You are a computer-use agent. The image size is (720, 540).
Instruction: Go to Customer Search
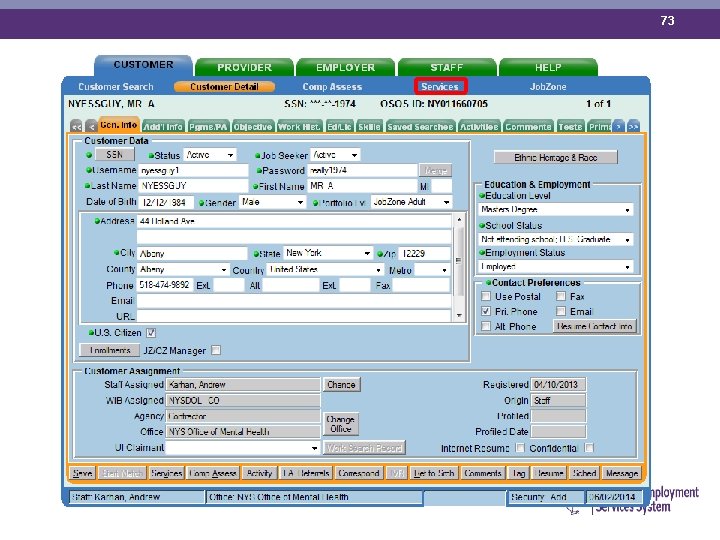[x=116, y=87]
